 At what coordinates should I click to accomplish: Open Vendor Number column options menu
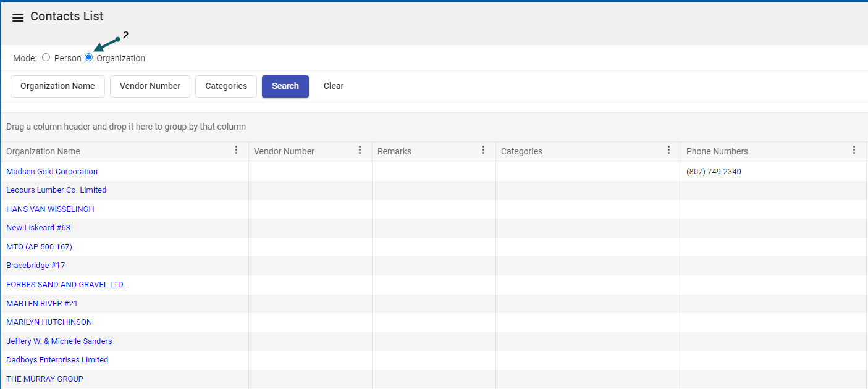click(x=360, y=150)
